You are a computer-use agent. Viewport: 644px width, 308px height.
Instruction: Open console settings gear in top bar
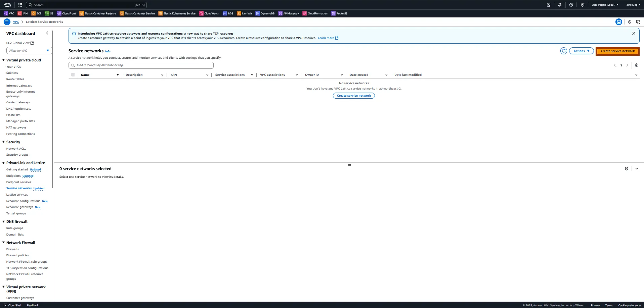coord(583,5)
